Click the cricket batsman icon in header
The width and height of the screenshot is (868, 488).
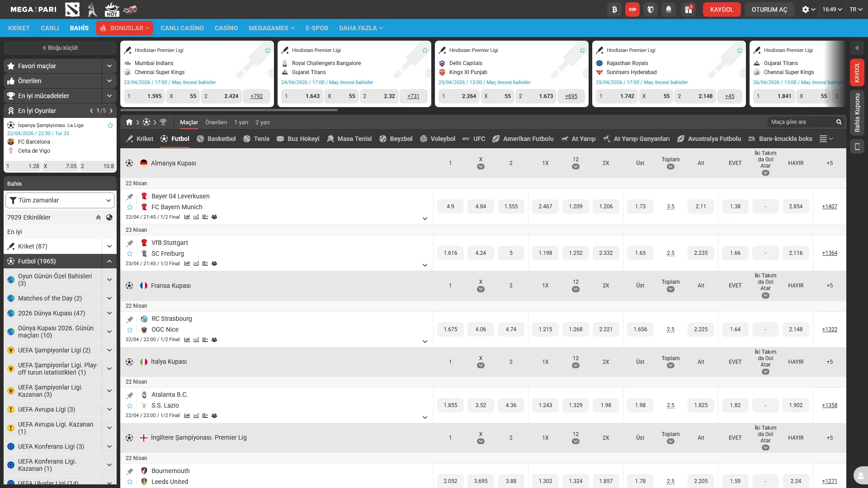92,9
